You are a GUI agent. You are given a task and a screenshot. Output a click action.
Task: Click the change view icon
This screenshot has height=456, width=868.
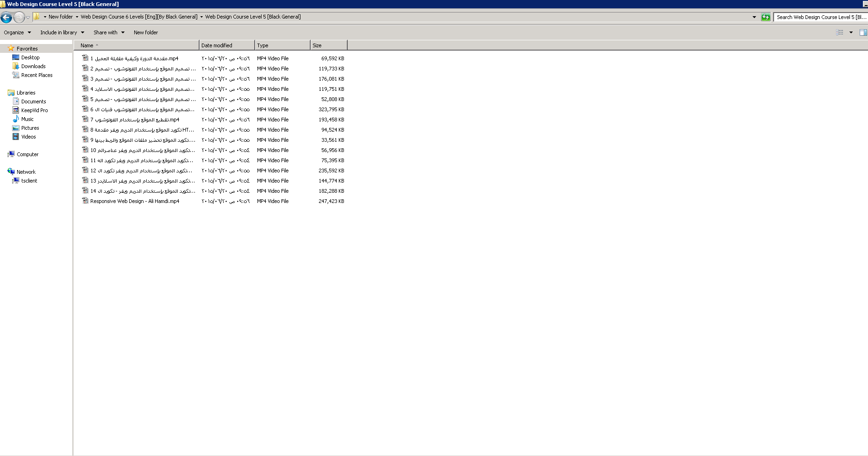[839, 32]
